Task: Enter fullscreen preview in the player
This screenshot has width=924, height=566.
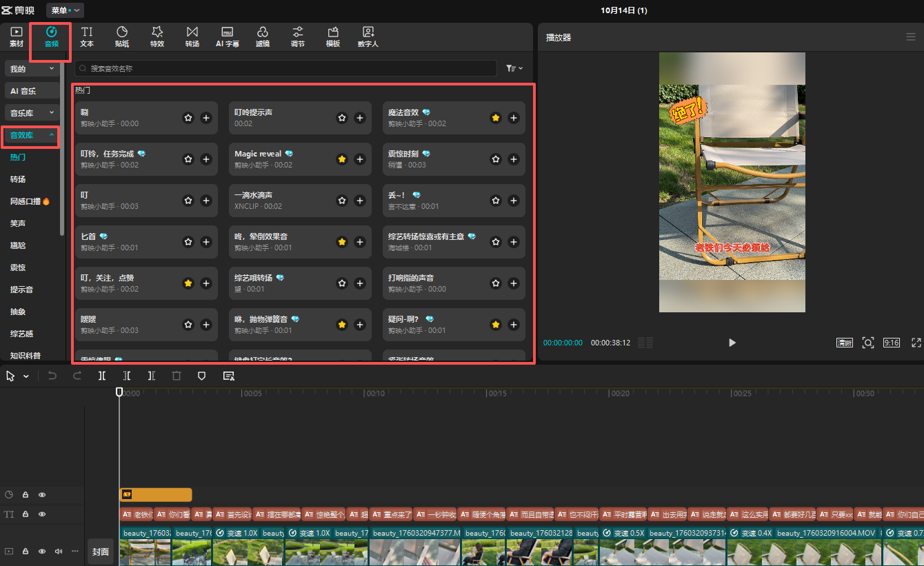Action: click(916, 343)
